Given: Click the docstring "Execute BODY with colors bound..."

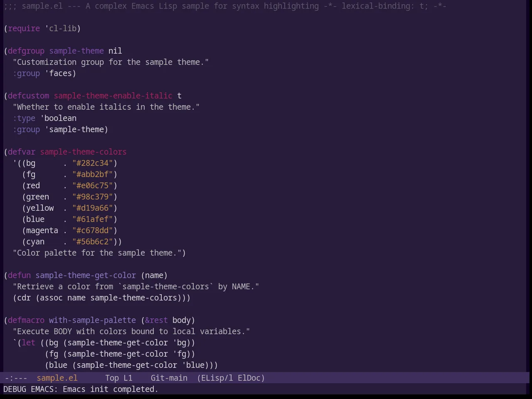Looking at the screenshot, I should [x=131, y=331].
